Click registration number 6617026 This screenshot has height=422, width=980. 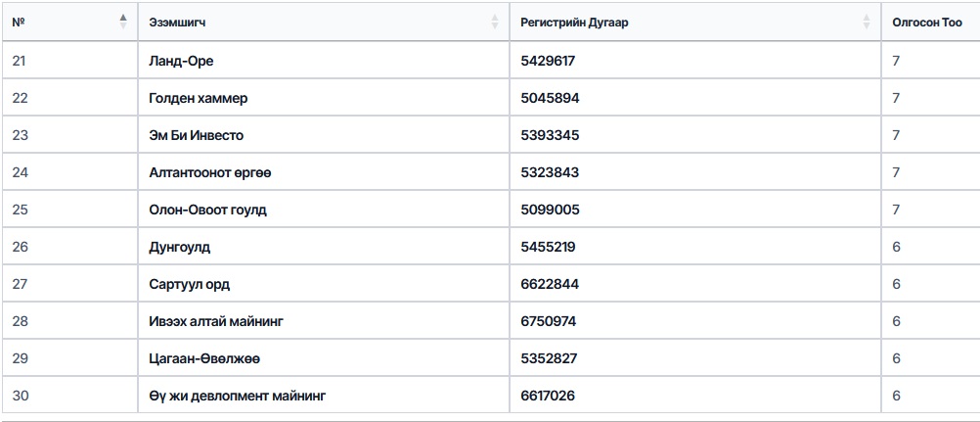click(x=548, y=396)
